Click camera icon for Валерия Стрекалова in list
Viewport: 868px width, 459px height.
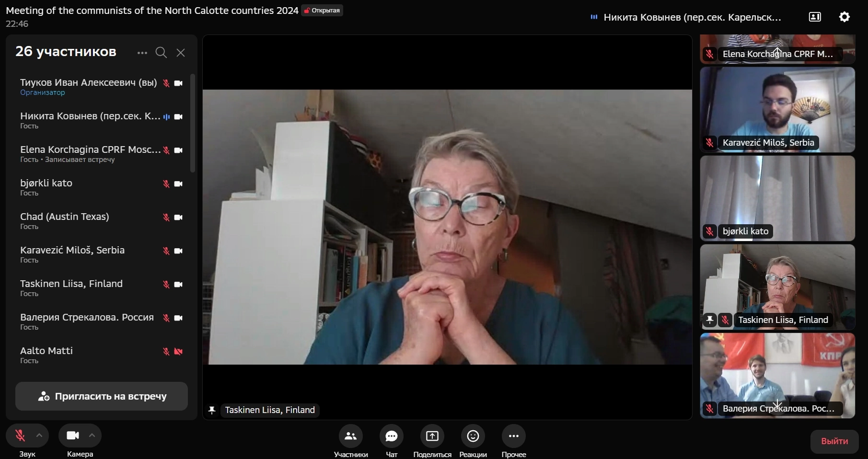pos(178,318)
